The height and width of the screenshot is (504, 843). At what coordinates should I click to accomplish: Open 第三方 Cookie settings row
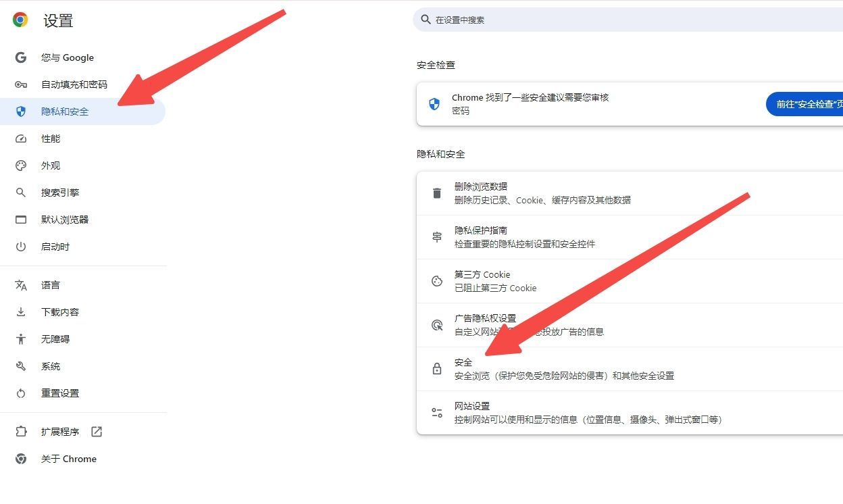pyautogui.click(x=630, y=281)
